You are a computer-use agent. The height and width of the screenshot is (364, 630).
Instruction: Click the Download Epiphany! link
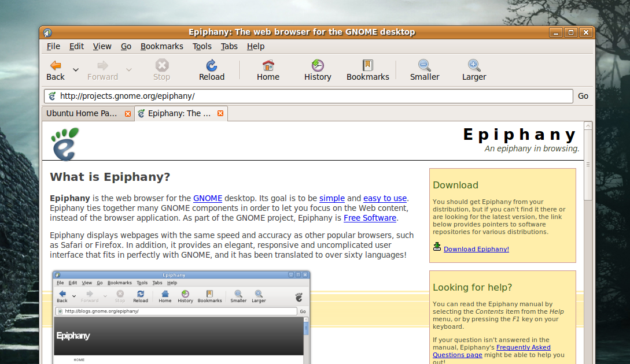pos(476,248)
